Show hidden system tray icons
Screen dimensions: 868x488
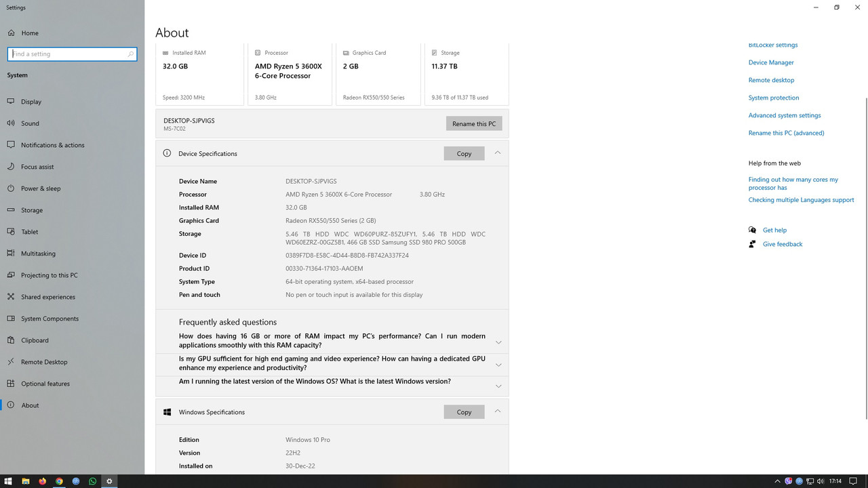click(x=778, y=481)
